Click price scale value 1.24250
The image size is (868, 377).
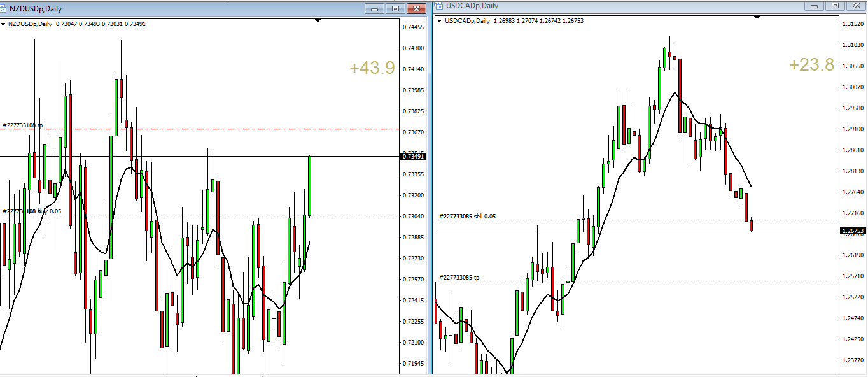853,339
